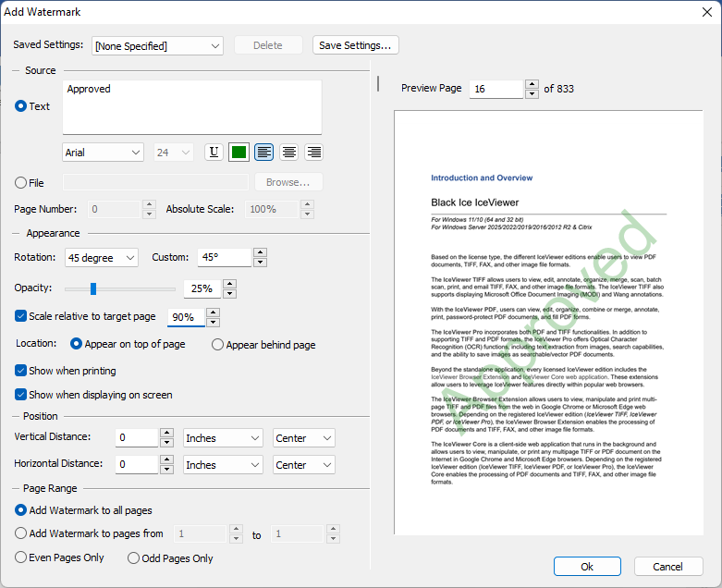722x588 pixels.
Task: Toggle underline formatting for watermark text
Action: (x=214, y=152)
